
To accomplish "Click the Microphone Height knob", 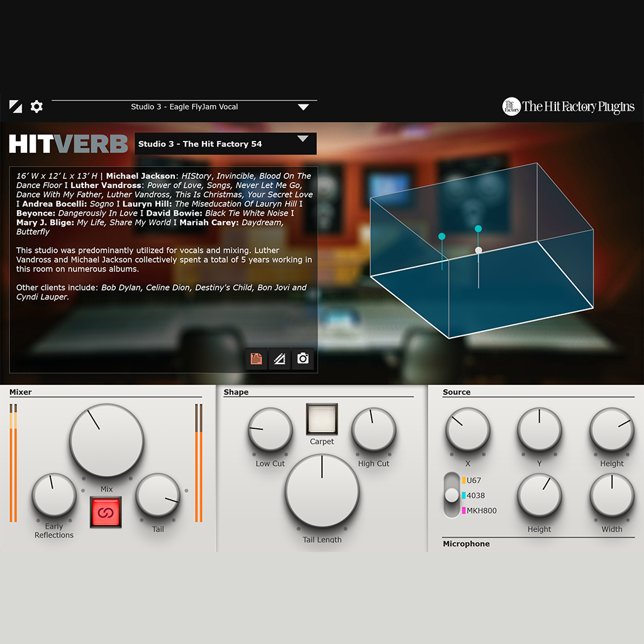I will [x=539, y=496].
